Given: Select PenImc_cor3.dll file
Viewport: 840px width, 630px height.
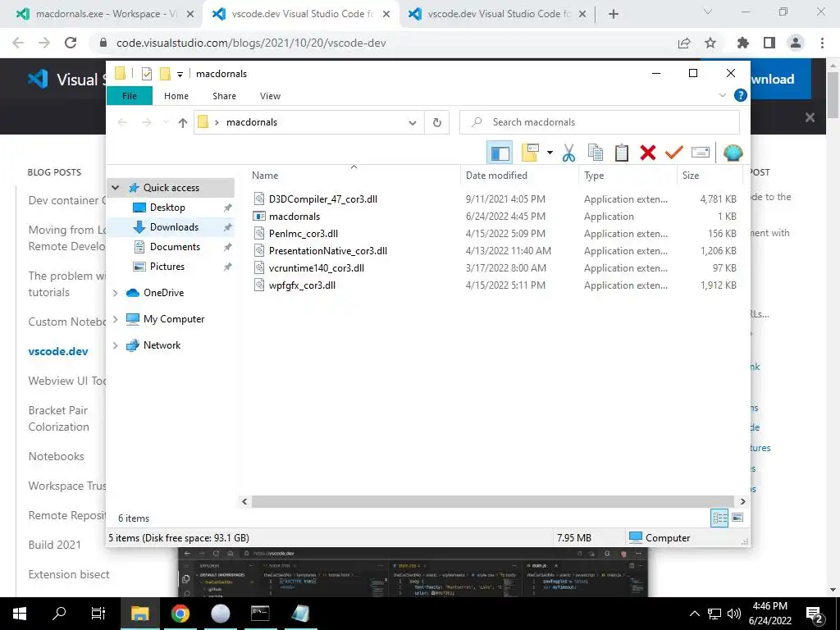Looking at the screenshot, I should point(304,234).
